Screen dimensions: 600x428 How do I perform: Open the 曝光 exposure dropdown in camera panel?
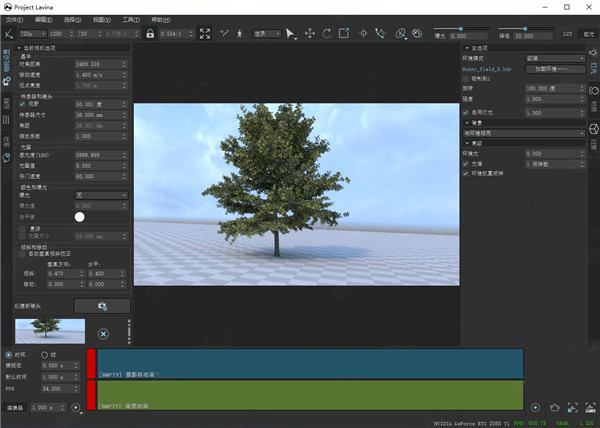click(x=102, y=195)
